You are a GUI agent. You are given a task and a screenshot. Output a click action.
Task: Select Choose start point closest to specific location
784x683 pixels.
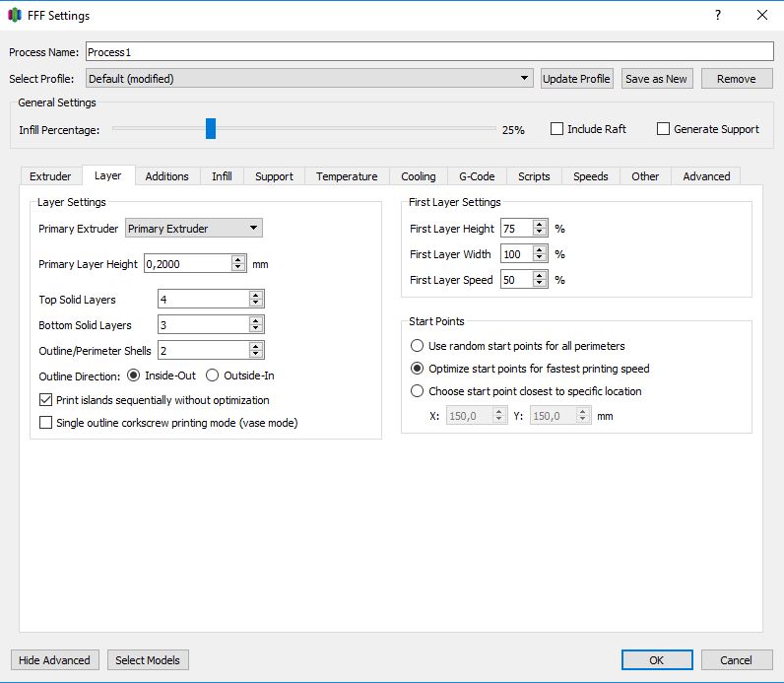coord(417,391)
